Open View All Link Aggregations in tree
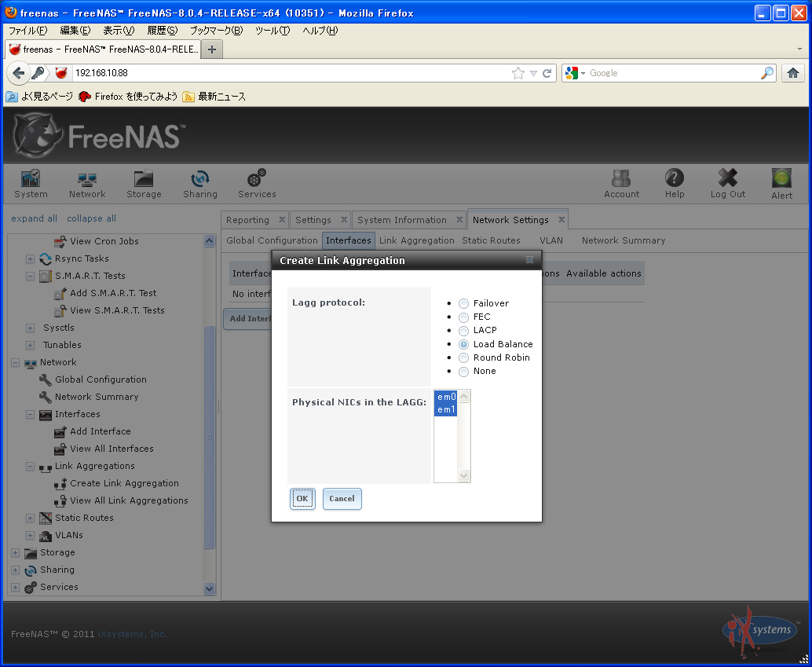The height and width of the screenshot is (667, 812). point(129,500)
